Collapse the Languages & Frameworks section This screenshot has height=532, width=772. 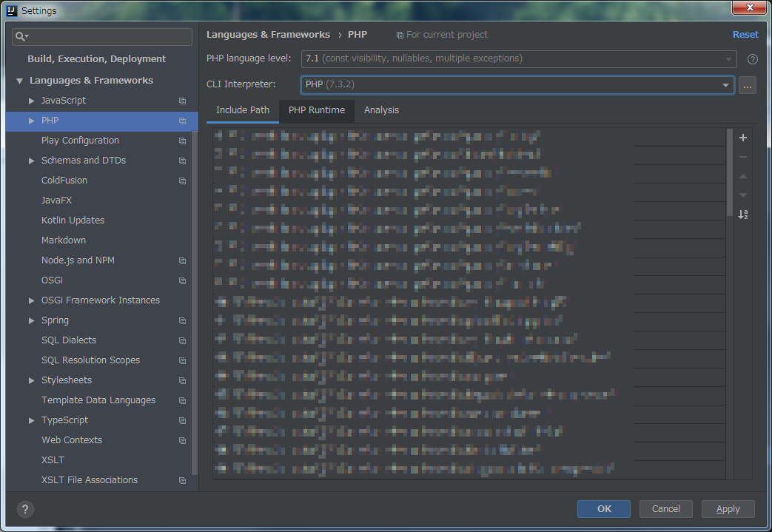[19, 81]
